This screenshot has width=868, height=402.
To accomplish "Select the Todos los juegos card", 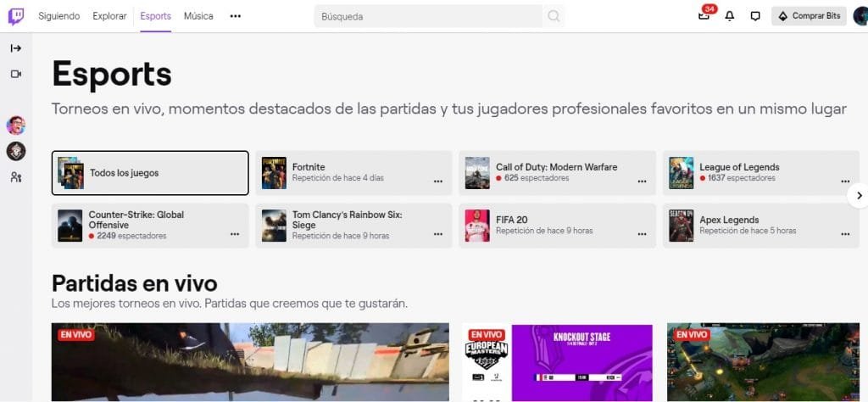I will [x=150, y=173].
